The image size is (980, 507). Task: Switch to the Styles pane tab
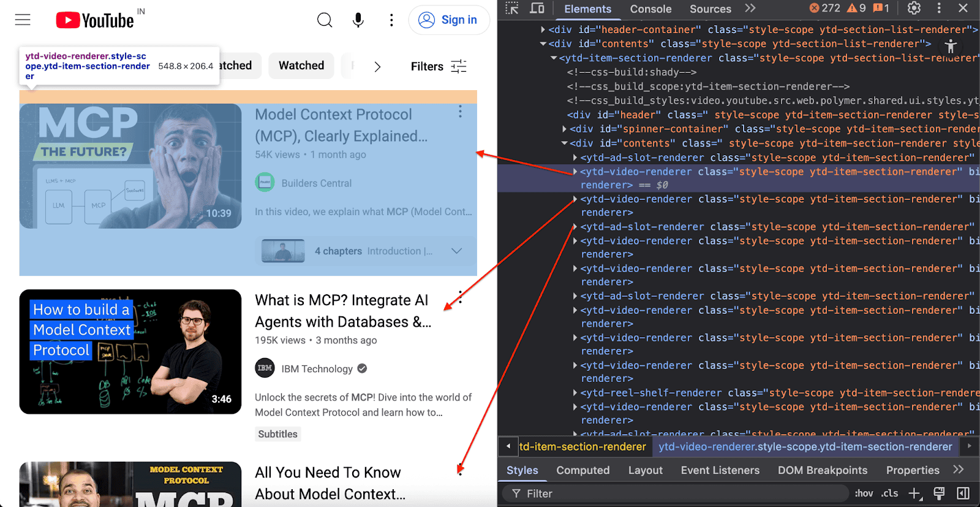point(522,470)
